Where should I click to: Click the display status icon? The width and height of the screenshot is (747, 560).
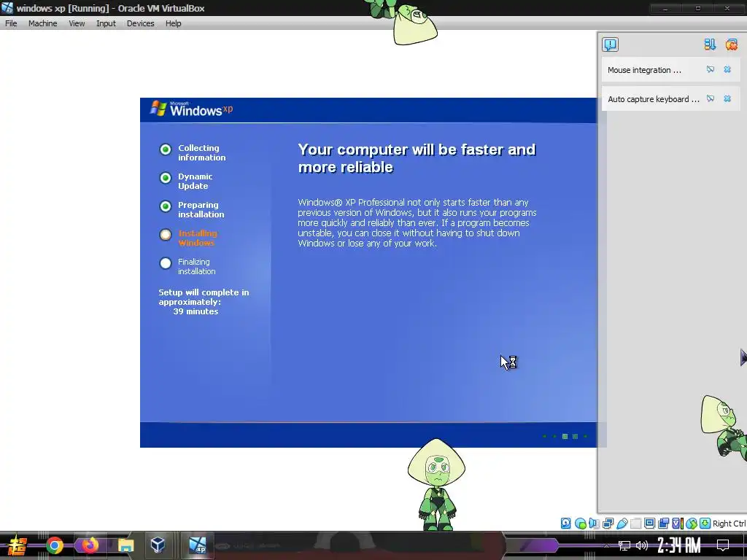coord(649,524)
